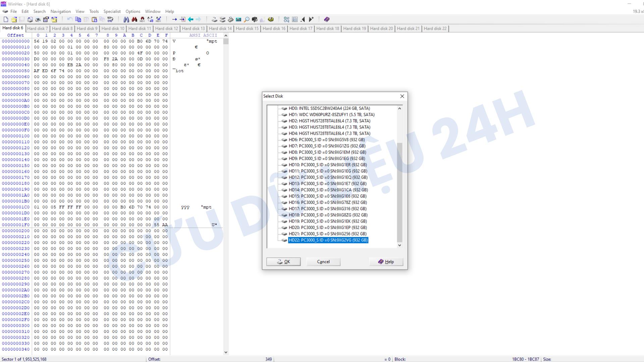Click the Calculator toolbar icon
This screenshot has width=644, height=362.
point(238,19)
